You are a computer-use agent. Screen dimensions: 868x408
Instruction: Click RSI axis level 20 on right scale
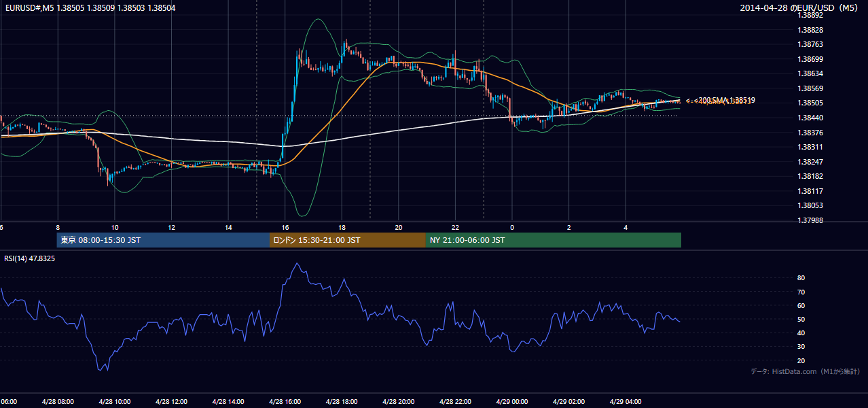tap(801, 360)
